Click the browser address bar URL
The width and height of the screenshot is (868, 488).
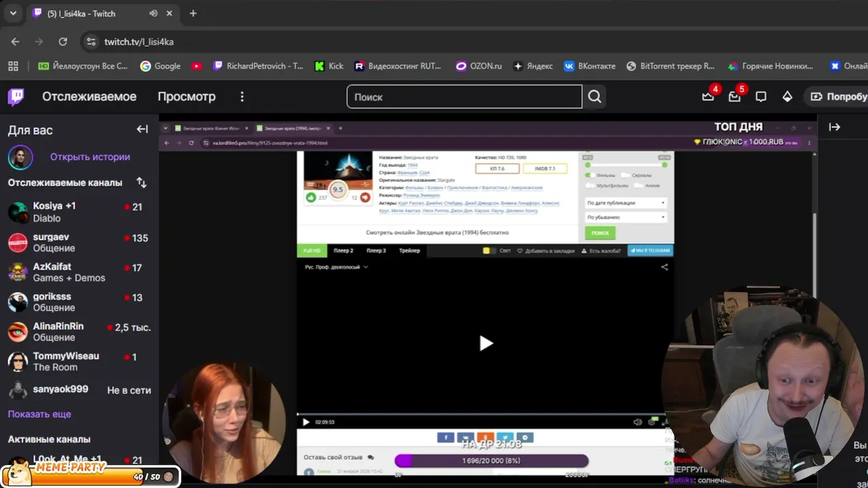pyautogui.click(x=139, y=41)
